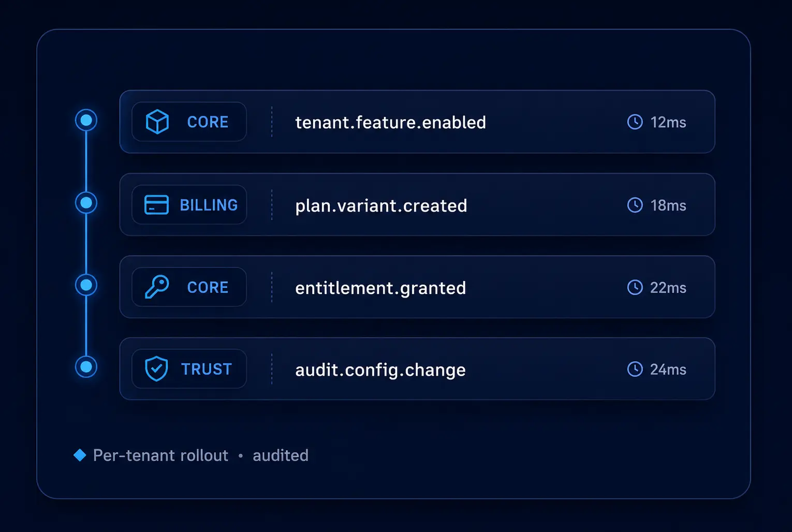
Task: Click the TRUST label in the audit.config.change row
Action: click(x=207, y=369)
